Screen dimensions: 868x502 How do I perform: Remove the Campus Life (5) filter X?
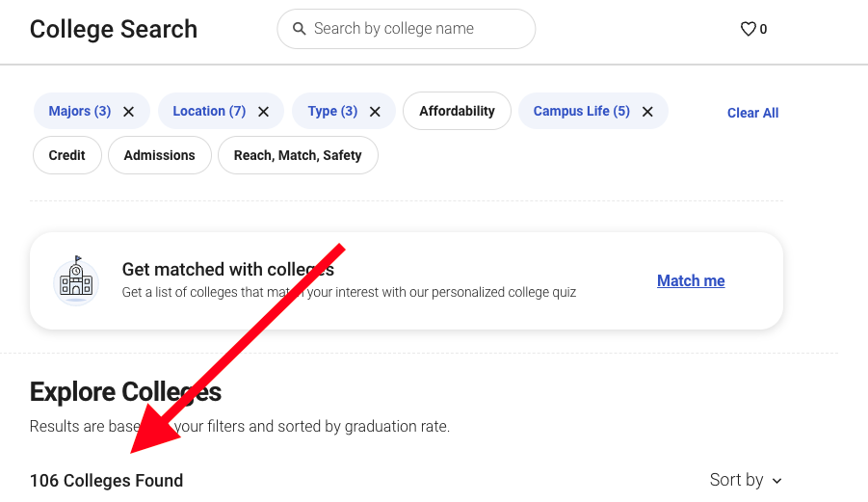tap(647, 112)
